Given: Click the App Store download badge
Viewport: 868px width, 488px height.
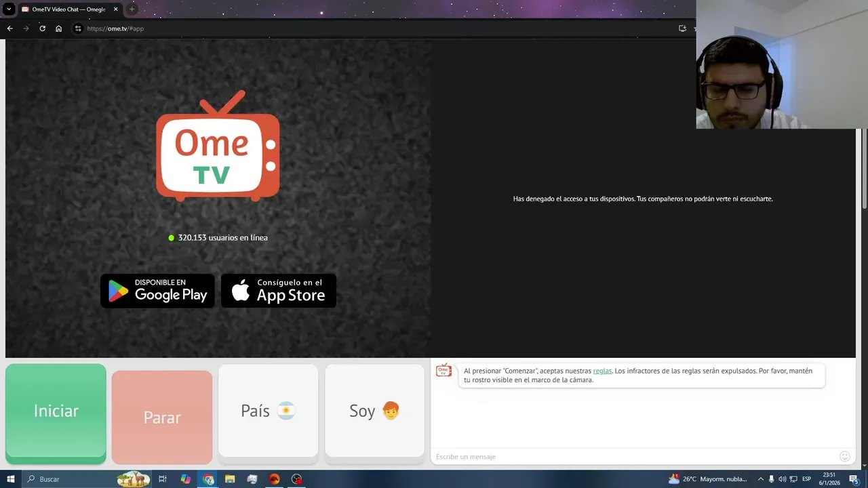Looking at the screenshot, I should click(x=279, y=291).
